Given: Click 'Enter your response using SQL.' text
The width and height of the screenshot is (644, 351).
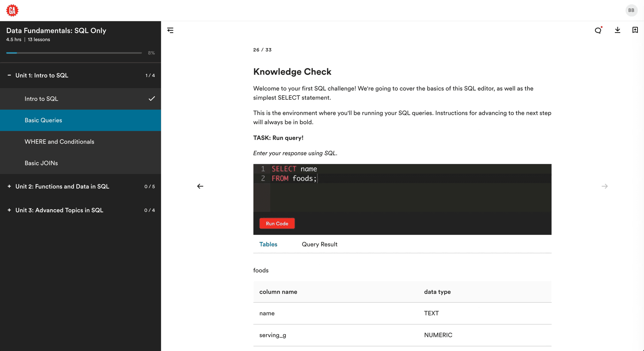Looking at the screenshot, I should 295,153.
